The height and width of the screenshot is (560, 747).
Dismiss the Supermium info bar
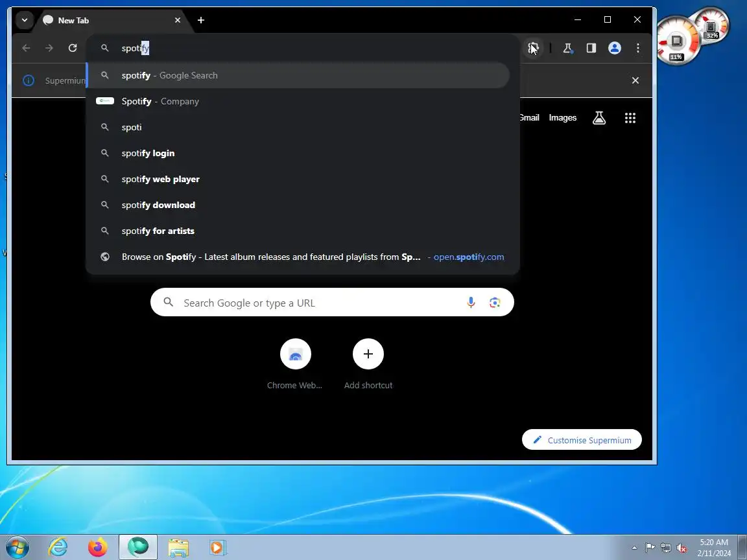[635, 80]
